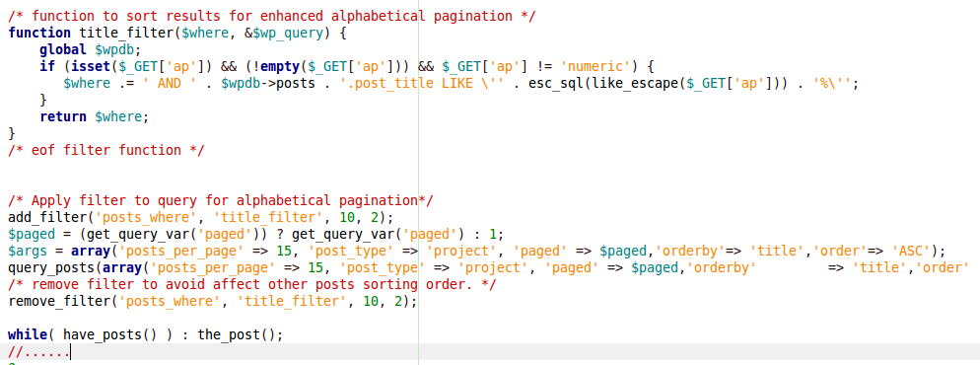Screen dimensions: 980x365
Task: Click the $wpdb->posts expression
Action: coord(267,83)
